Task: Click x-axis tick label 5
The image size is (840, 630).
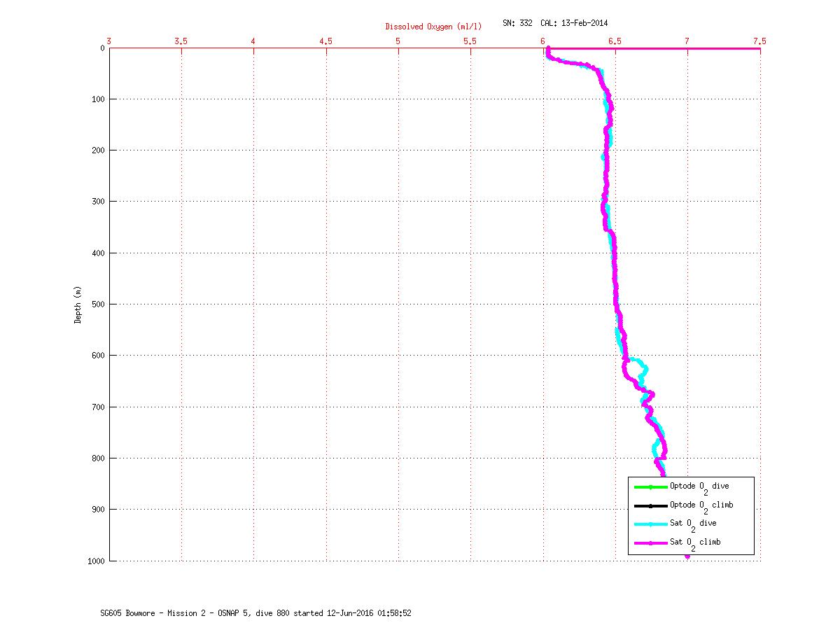Action: click(x=398, y=41)
